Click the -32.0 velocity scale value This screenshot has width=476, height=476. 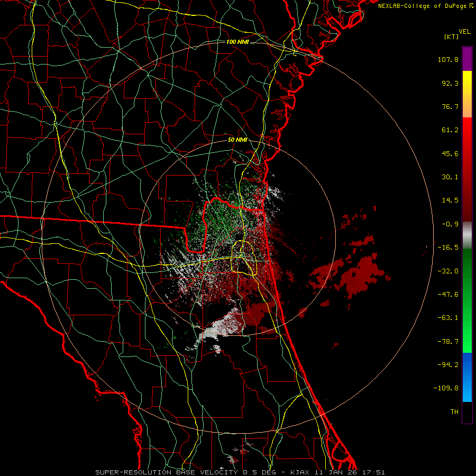tap(448, 271)
